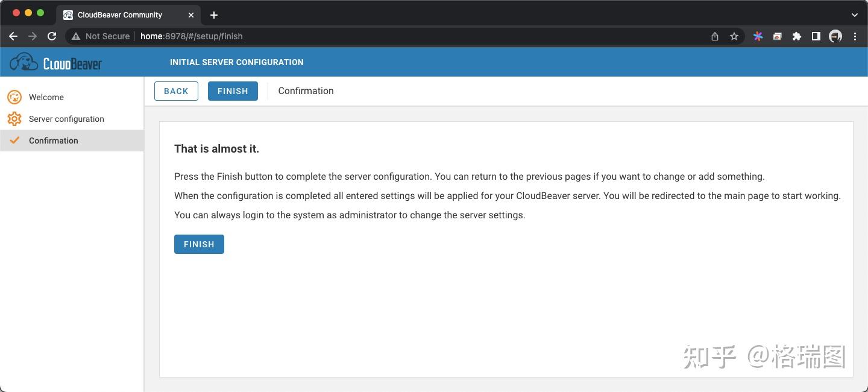
Task: Click the red-and-white extension icon beside the pinwheel
Action: (778, 36)
